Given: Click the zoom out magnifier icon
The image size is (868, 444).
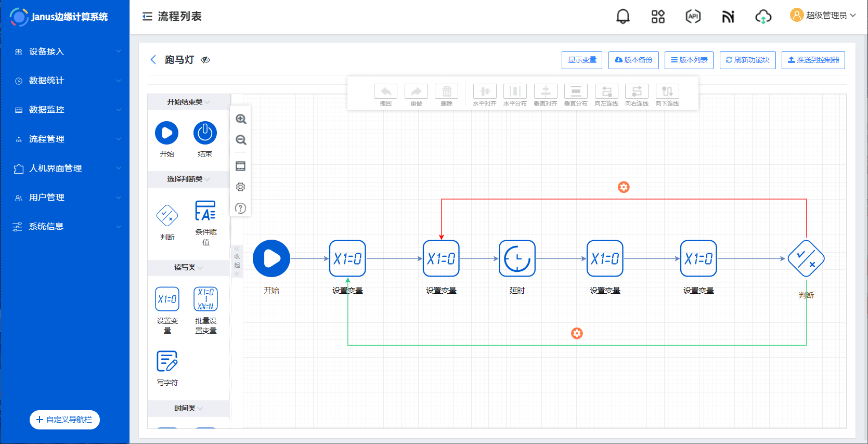Looking at the screenshot, I should tap(241, 140).
